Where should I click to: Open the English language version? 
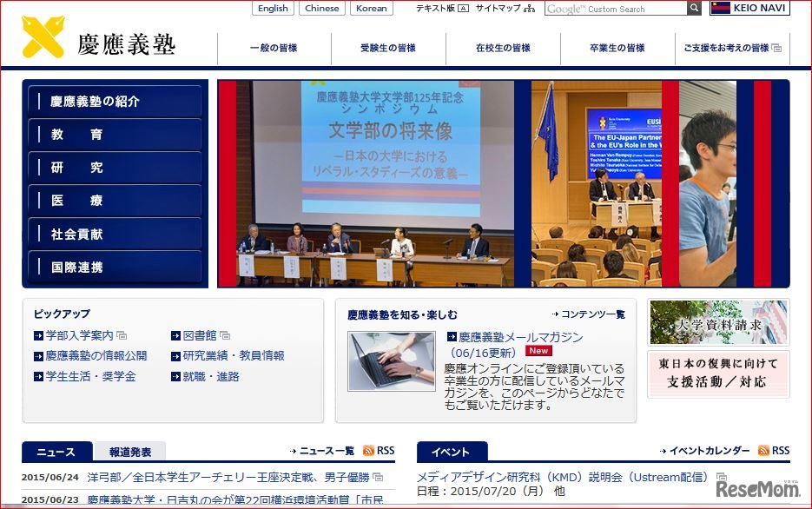tap(273, 8)
